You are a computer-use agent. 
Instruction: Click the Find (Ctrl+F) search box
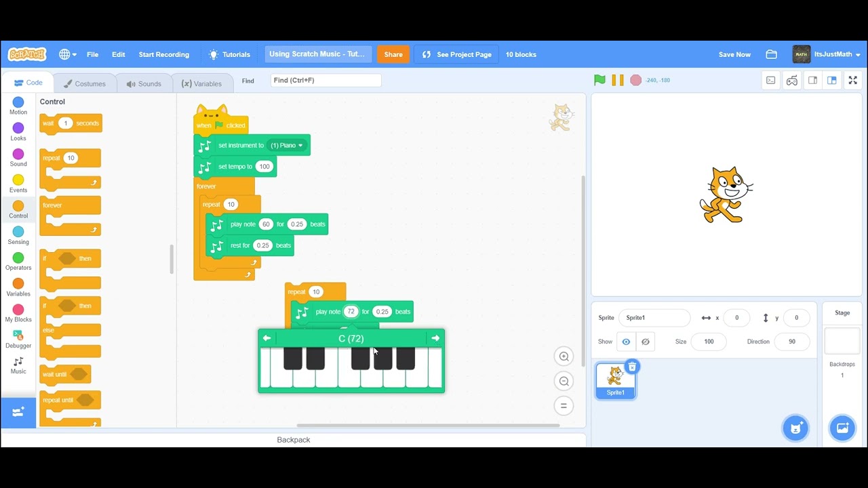tap(325, 80)
